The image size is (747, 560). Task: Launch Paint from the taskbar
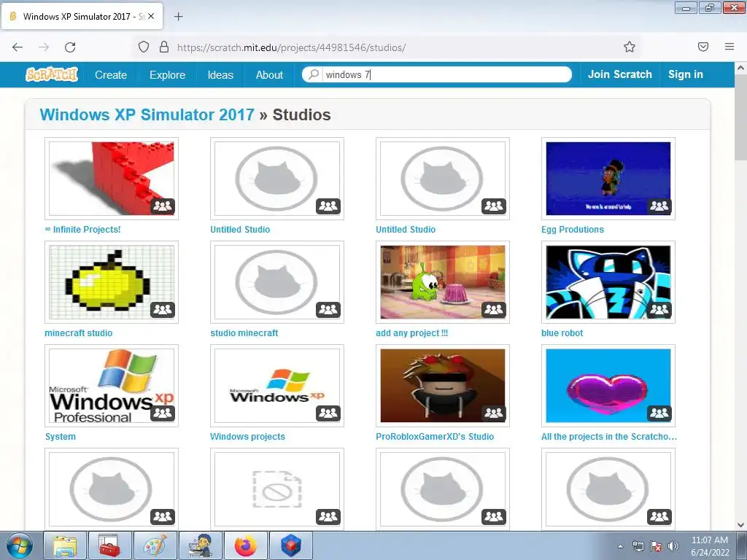click(x=155, y=545)
